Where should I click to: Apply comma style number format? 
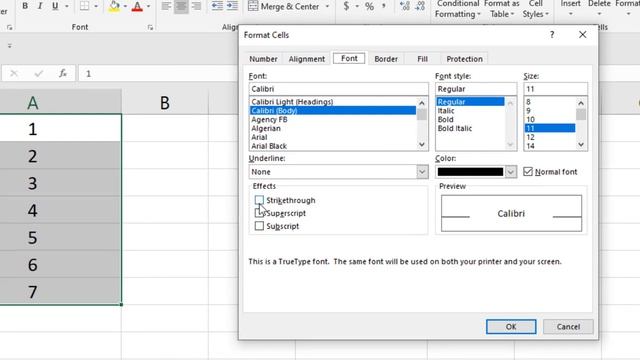pos(384,6)
